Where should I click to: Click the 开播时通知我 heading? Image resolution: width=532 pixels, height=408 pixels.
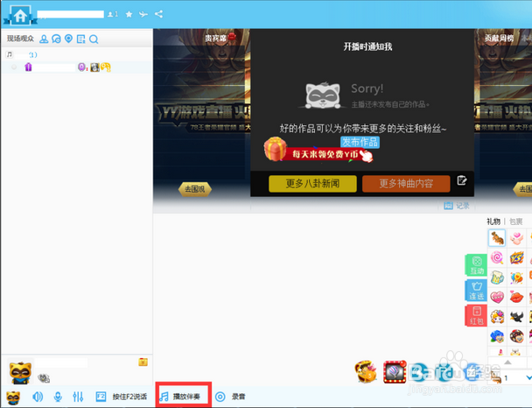[367, 46]
